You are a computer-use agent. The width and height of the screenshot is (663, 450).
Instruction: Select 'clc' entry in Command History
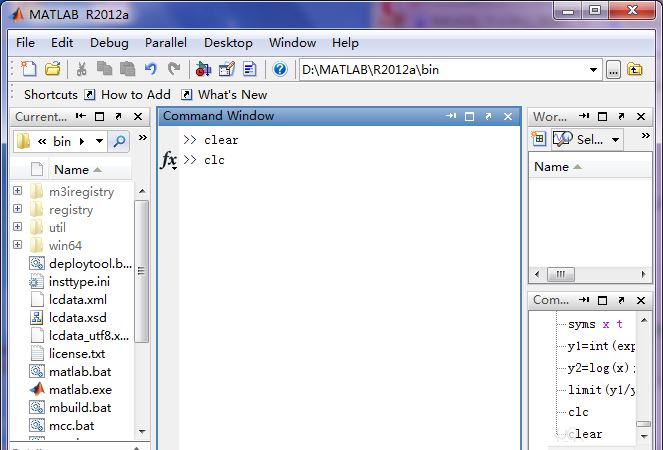(x=578, y=412)
